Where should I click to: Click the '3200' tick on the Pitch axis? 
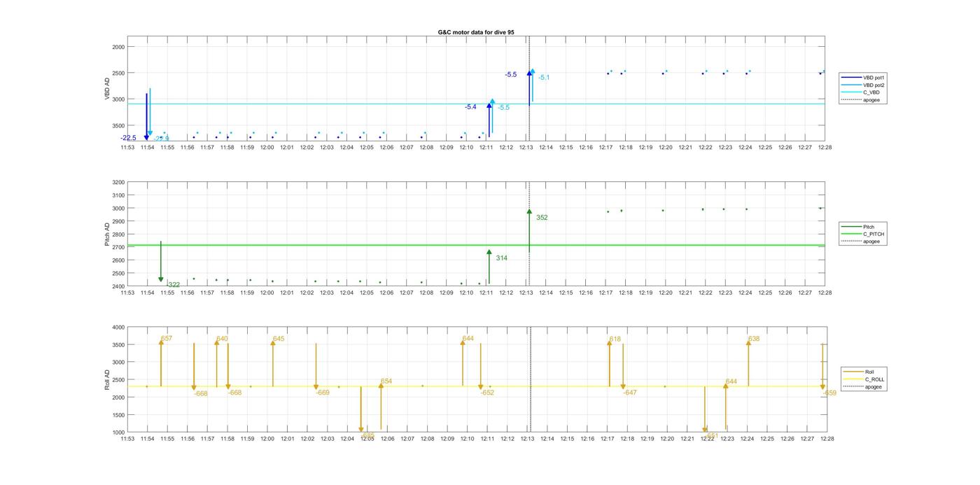click(118, 183)
